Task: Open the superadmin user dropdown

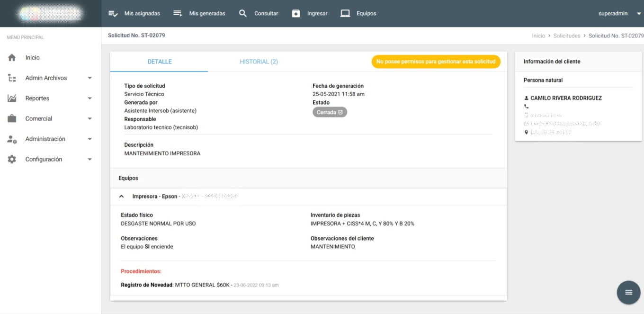Action: click(x=619, y=13)
